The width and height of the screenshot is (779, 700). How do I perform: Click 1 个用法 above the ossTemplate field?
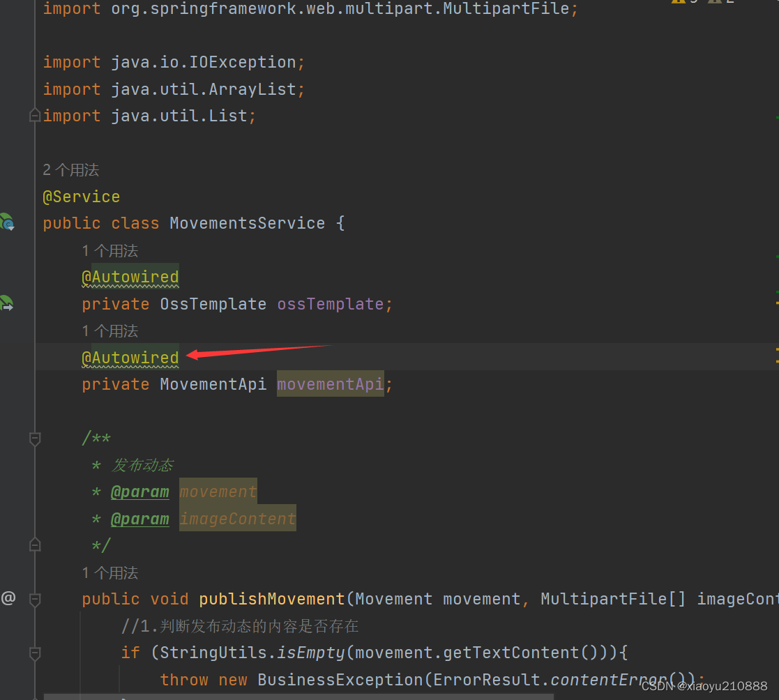pos(109,250)
